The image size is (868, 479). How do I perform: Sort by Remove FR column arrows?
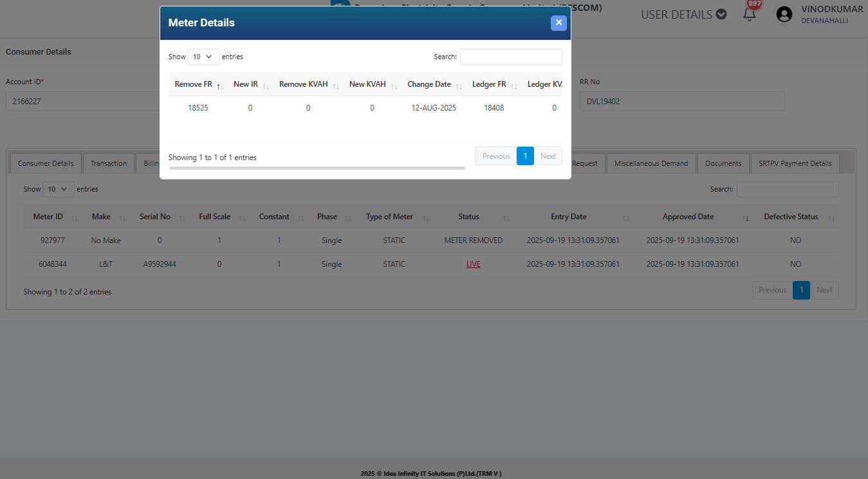(219, 86)
